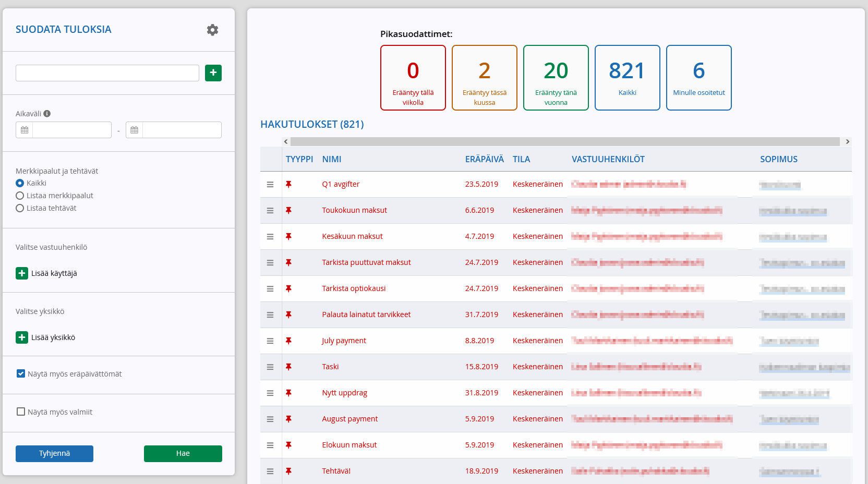
Task: Filter by Erääntyy tällä viikolla quick filter
Action: coord(413,78)
